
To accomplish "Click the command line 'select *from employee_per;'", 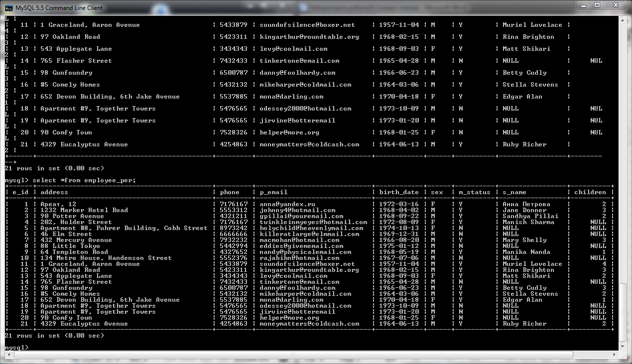I will pos(84,180).
